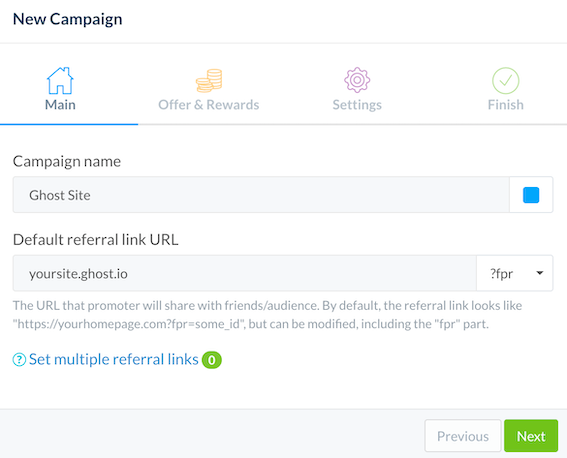Click the New Campaign dialog title
Screen dimensions: 567x458
[68, 19]
